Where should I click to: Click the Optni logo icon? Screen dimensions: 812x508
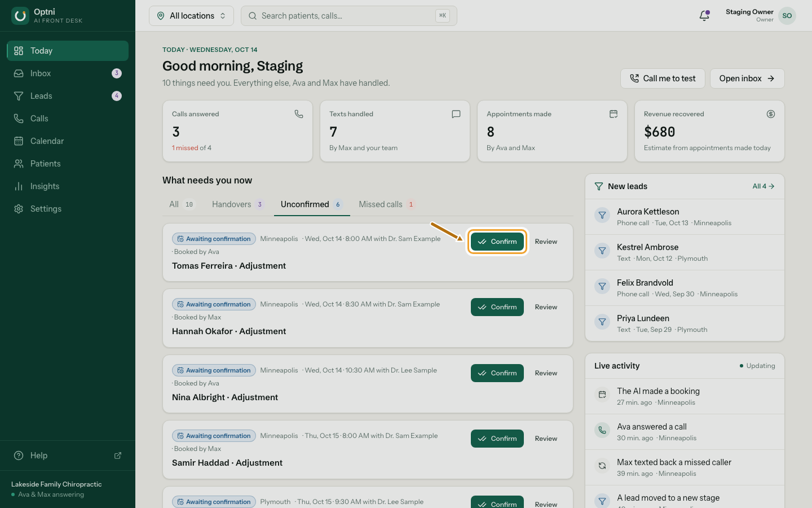pyautogui.click(x=20, y=16)
